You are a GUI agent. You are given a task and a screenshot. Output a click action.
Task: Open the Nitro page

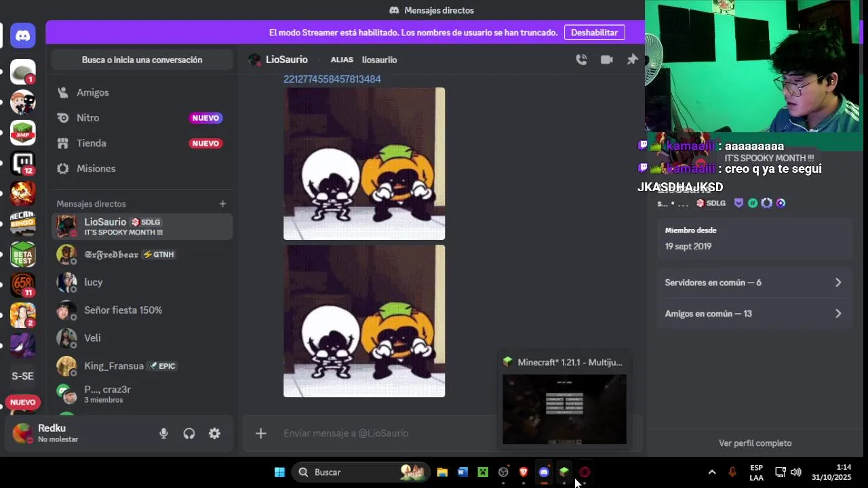(142, 118)
